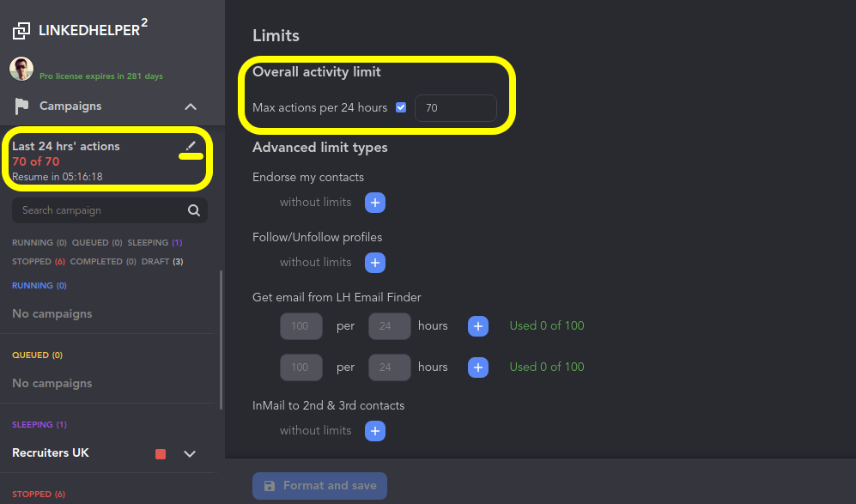Stop the Recruiters UK campaign via red square
This screenshot has width=856, height=504.
(161, 453)
